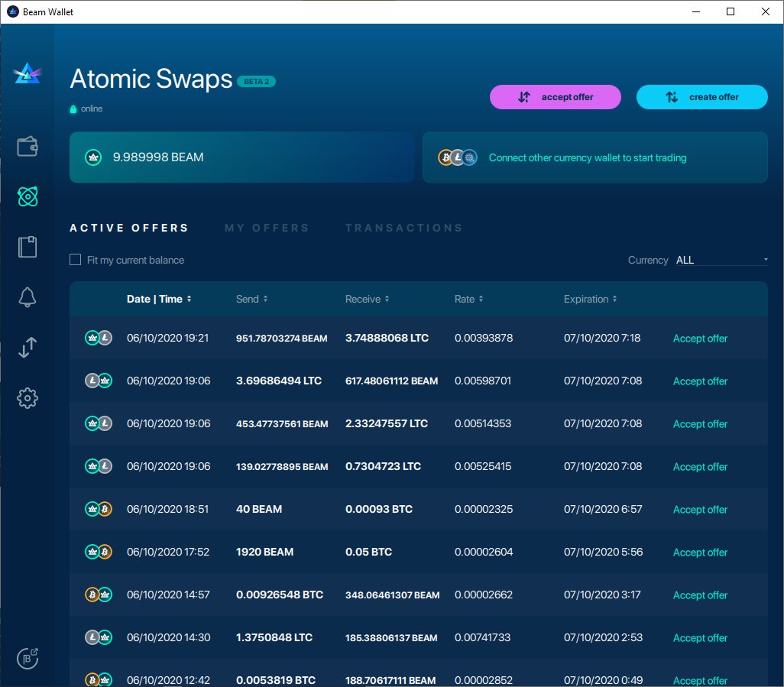Accept offer for 0.05 BTC
The width and height of the screenshot is (784, 687).
[700, 553]
